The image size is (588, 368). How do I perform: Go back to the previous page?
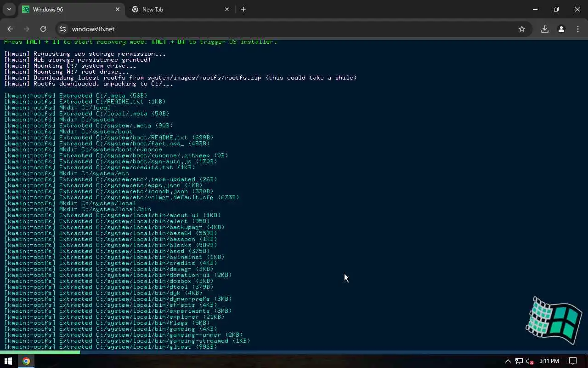10,29
